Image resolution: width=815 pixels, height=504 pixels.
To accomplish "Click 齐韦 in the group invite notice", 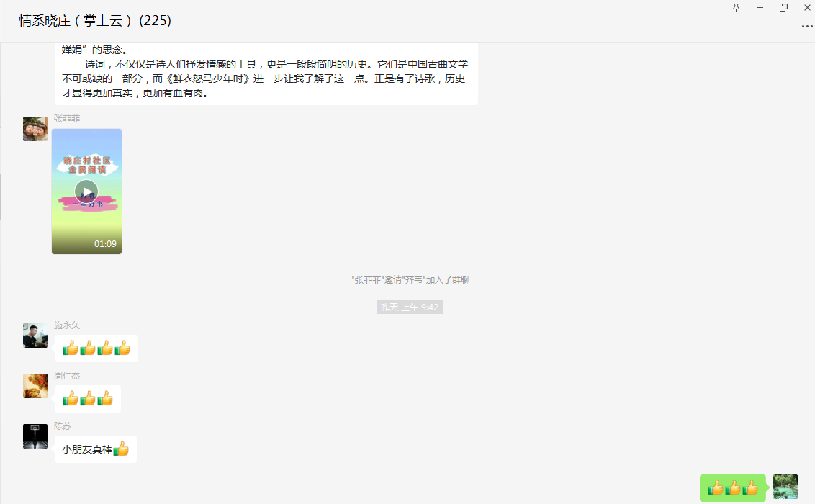I will (x=413, y=280).
